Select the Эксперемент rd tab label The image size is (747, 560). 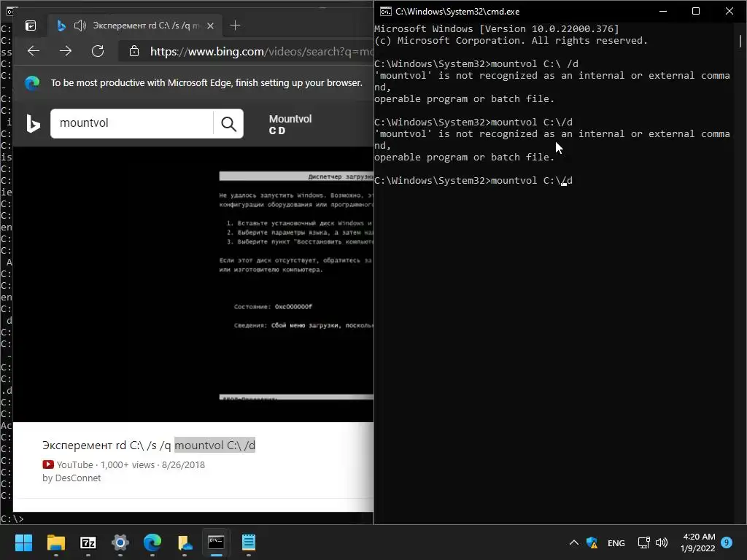146,26
